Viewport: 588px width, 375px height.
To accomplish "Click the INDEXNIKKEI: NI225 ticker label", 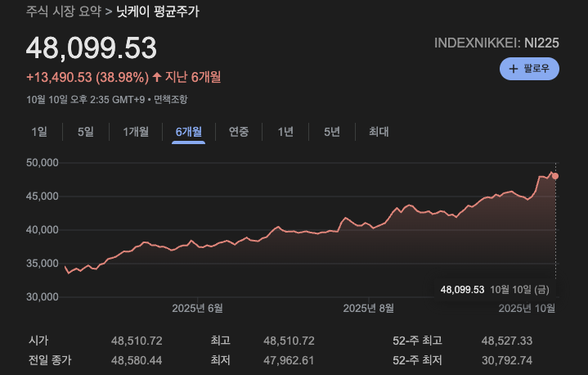I will (x=496, y=43).
